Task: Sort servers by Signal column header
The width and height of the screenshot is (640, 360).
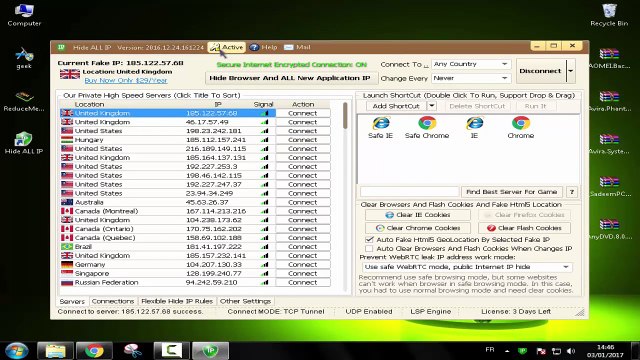Action: point(263,104)
